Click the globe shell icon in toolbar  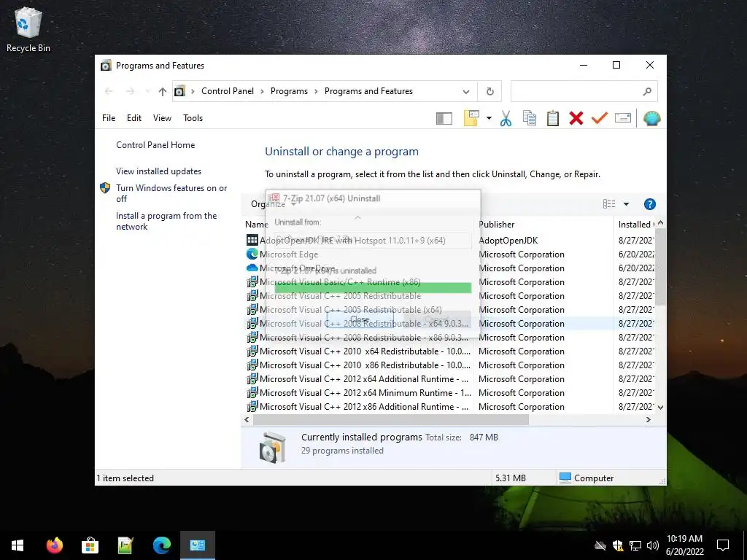[651, 118]
